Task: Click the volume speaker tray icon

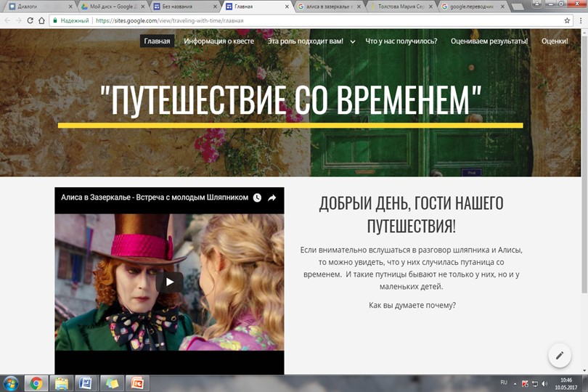Action: coord(544,384)
